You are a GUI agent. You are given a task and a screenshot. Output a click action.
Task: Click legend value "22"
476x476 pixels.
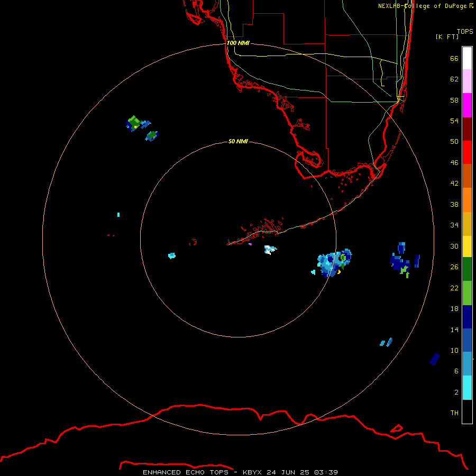[454, 288]
